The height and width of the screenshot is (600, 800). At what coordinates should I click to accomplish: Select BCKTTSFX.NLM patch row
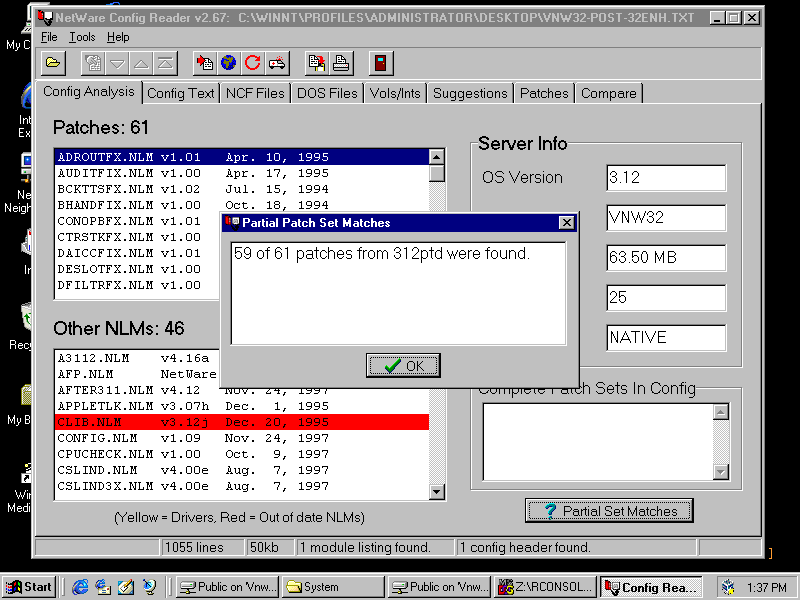pyautogui.click(x=242, y=189)
